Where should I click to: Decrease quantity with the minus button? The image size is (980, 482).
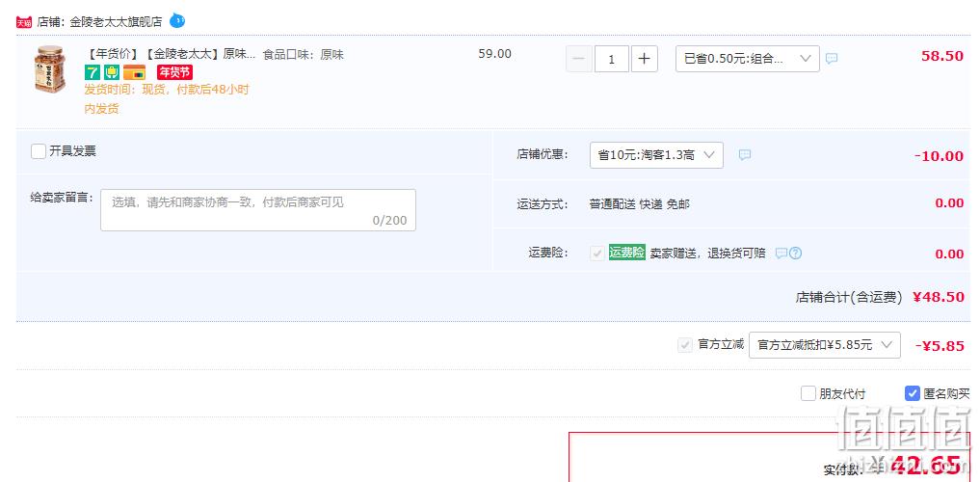coord(579,60)
